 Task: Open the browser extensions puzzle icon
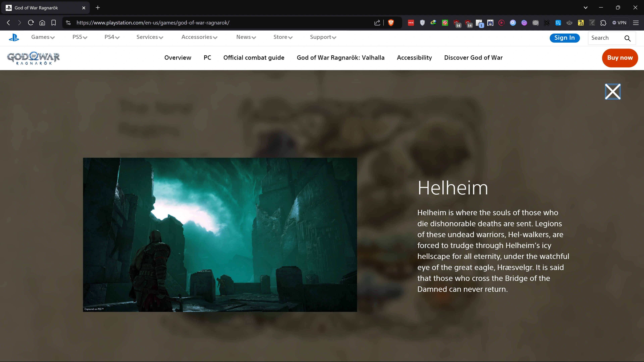click(x=603, y=23)
